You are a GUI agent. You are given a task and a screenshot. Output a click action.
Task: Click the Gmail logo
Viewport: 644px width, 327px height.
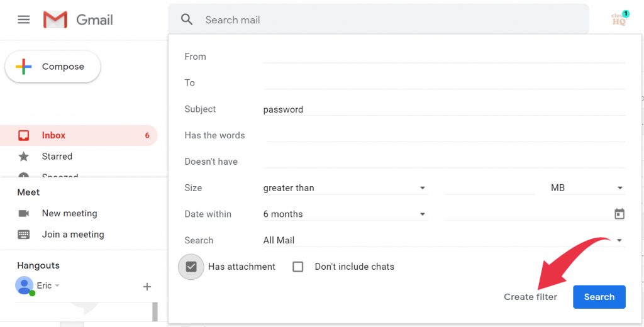78,19
